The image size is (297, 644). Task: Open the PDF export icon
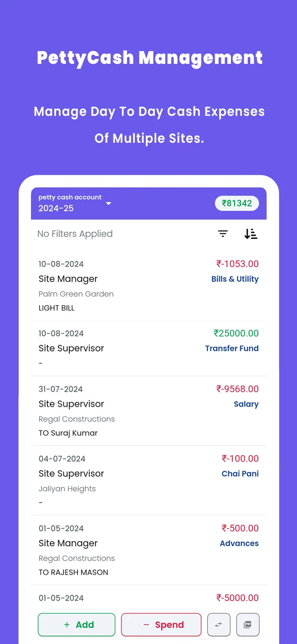tap(248, 624)
